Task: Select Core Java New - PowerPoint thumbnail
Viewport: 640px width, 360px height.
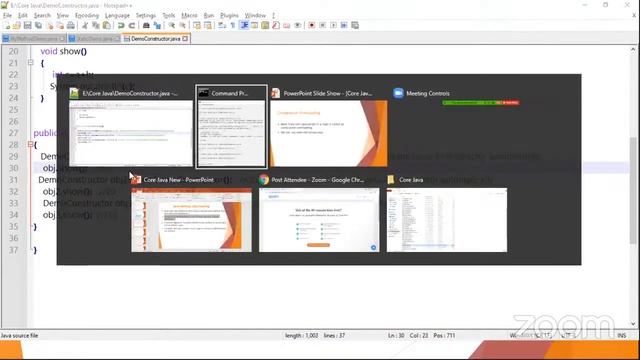Action: pyautogui.click(x=191, y=214)
